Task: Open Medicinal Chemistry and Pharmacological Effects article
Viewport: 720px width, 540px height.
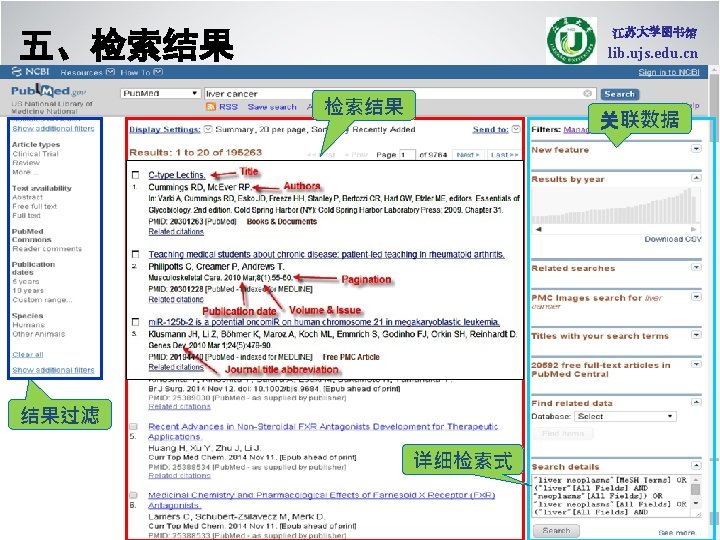Action: point(321,500)
